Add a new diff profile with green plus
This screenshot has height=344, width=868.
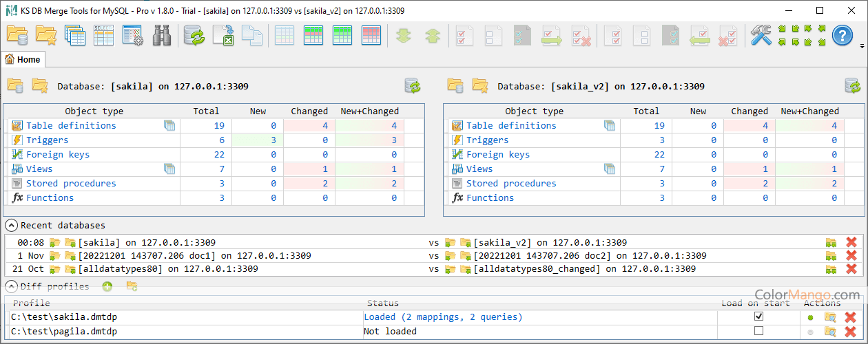point(107,286)
